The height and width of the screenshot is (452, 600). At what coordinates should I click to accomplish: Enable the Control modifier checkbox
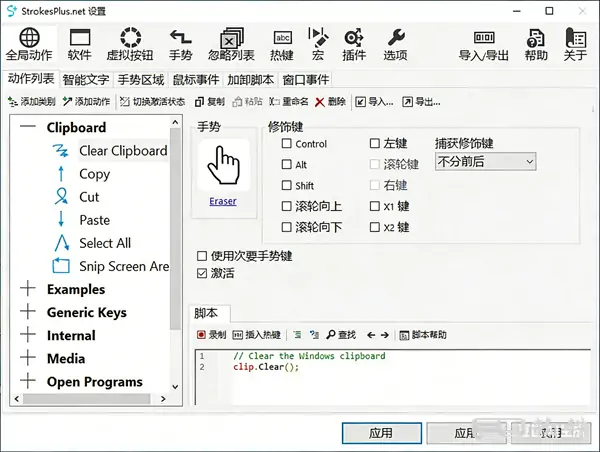[287, 145]
